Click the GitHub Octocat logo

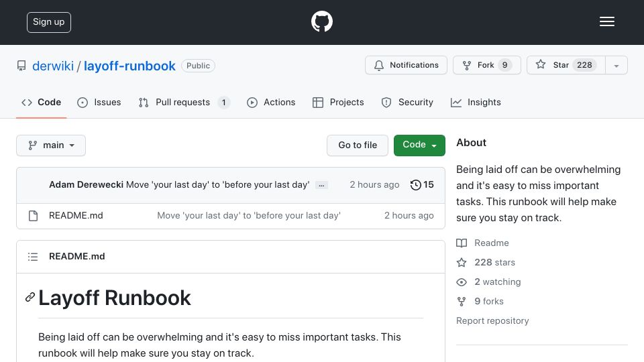[x=321, y=21]
